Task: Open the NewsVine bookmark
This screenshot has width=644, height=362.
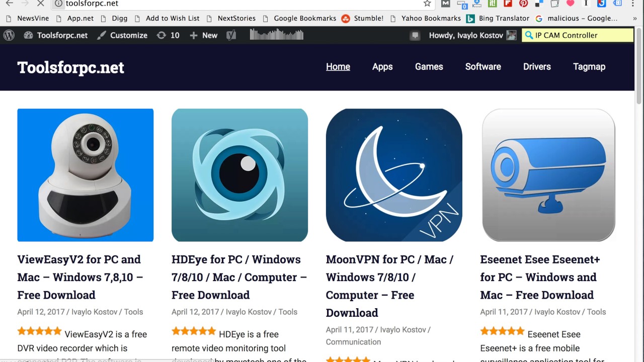Action: point(27,18)
